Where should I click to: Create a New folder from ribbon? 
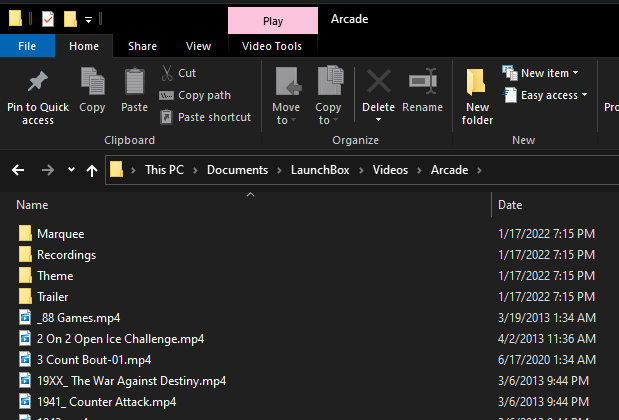pyautogui.click(x=477, y=95)
